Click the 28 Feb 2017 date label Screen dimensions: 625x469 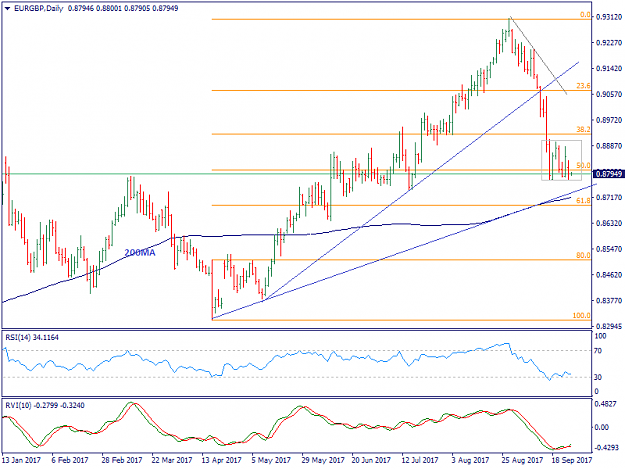[x=122, y=460]
